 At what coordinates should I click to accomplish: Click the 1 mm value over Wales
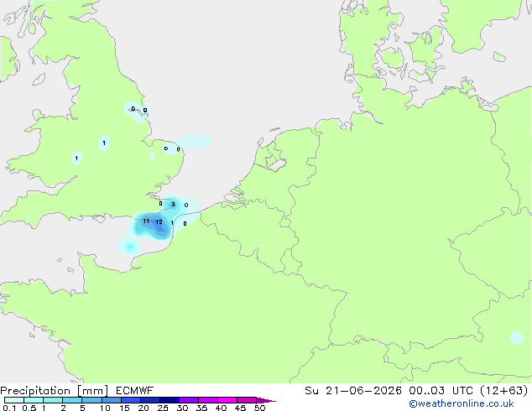pos(76,158)
